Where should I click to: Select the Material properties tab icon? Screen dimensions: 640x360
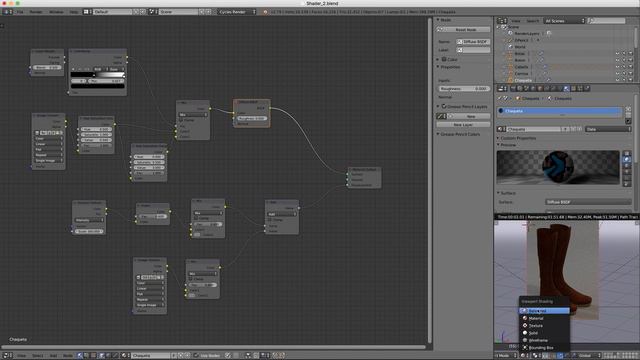(567, 88)
